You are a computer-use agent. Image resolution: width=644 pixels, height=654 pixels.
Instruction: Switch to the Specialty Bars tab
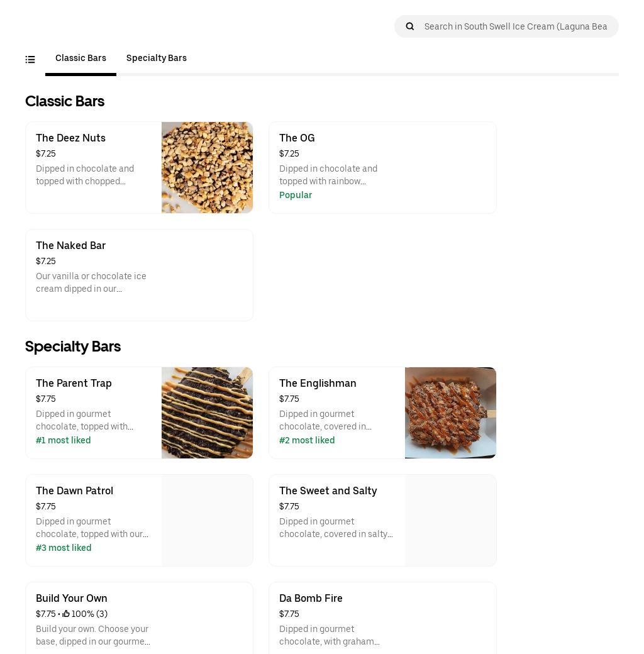pyautogui.click(x=157, y=58)
